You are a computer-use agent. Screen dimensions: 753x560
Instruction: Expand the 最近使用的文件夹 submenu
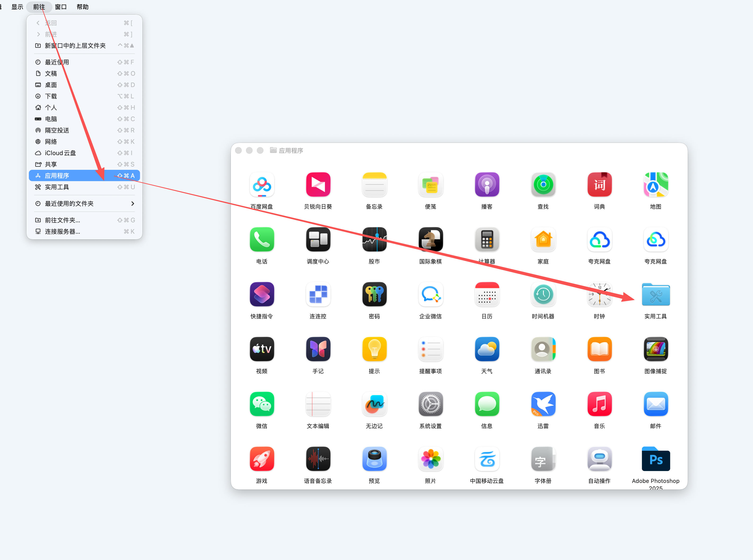pyautogui.click(x=84, y=204)
